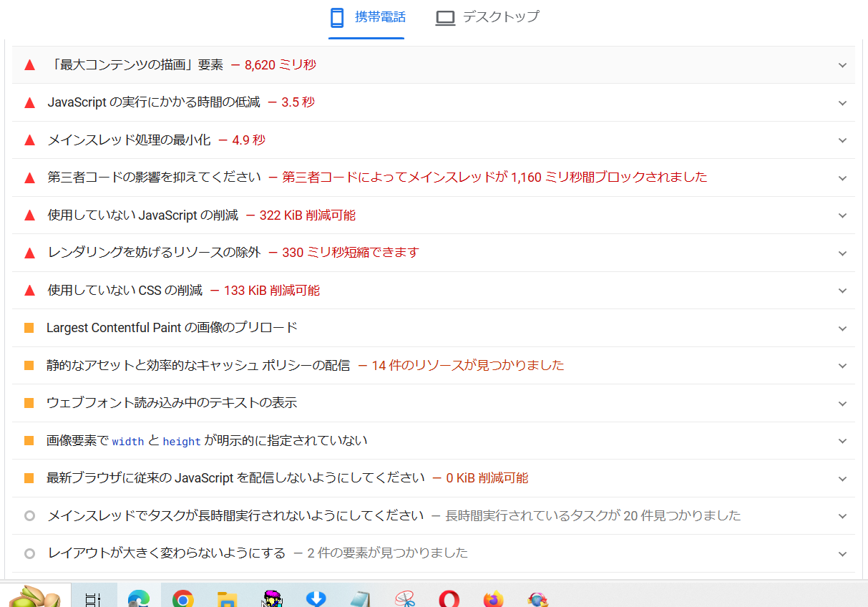Open 第三者コードの影響 audit details
Image resolution: width=868 pixels, height=607 pixels.
coord(154,177)
